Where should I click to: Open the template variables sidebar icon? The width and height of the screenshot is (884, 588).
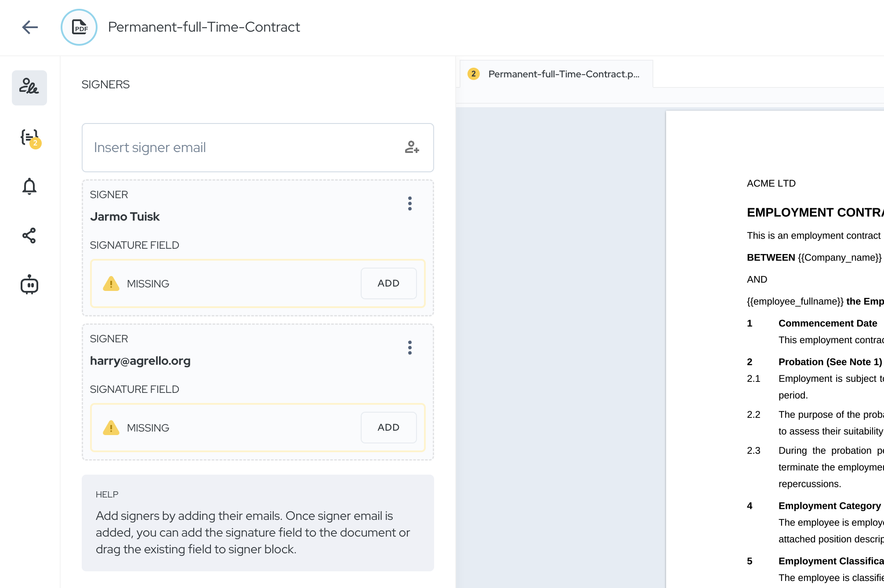pos(29,138)
